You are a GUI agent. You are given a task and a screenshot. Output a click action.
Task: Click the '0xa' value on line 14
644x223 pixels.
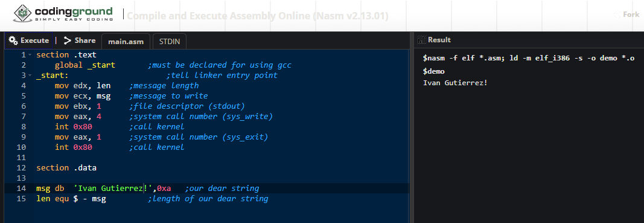click(164, 189)
